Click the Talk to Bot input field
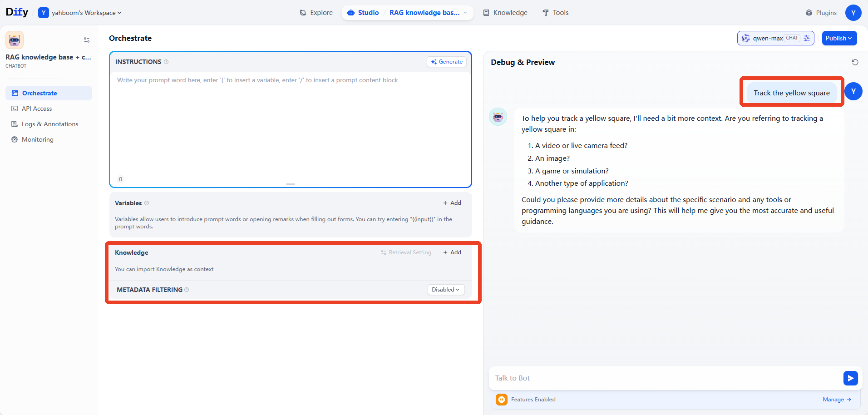 click(665, 378)
